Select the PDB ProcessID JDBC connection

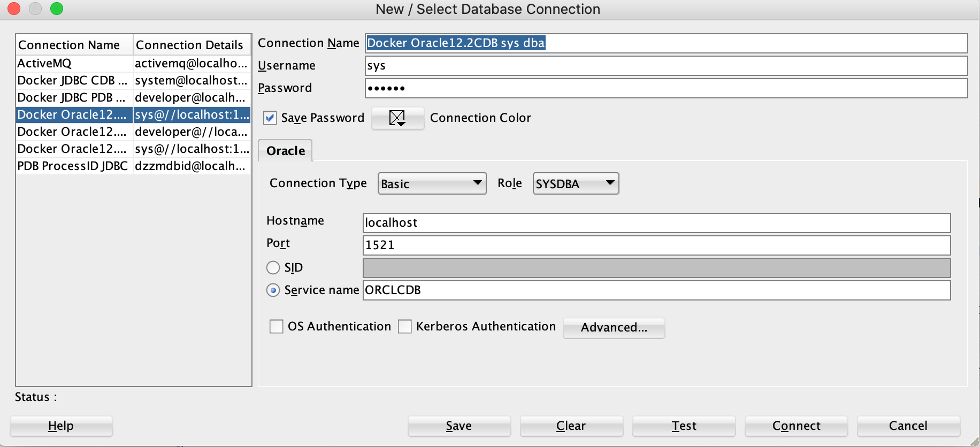(133, 166)
